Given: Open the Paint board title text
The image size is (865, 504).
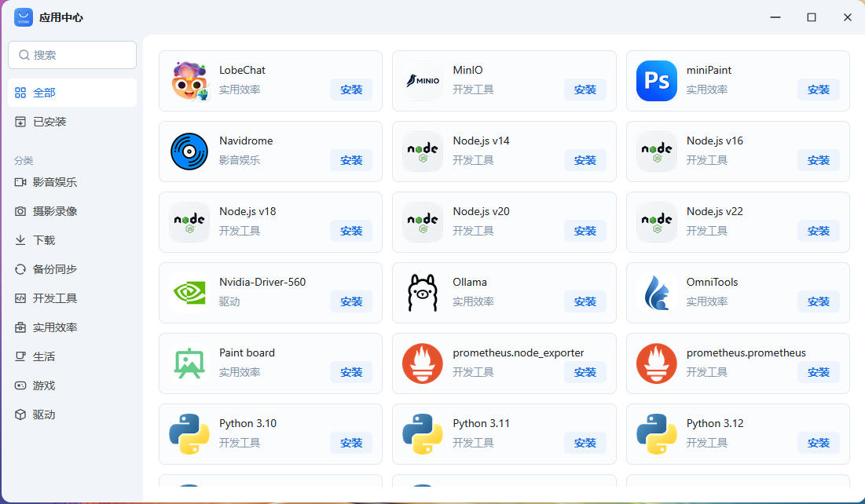Looking at the screenshot, I should coord(247,352).
